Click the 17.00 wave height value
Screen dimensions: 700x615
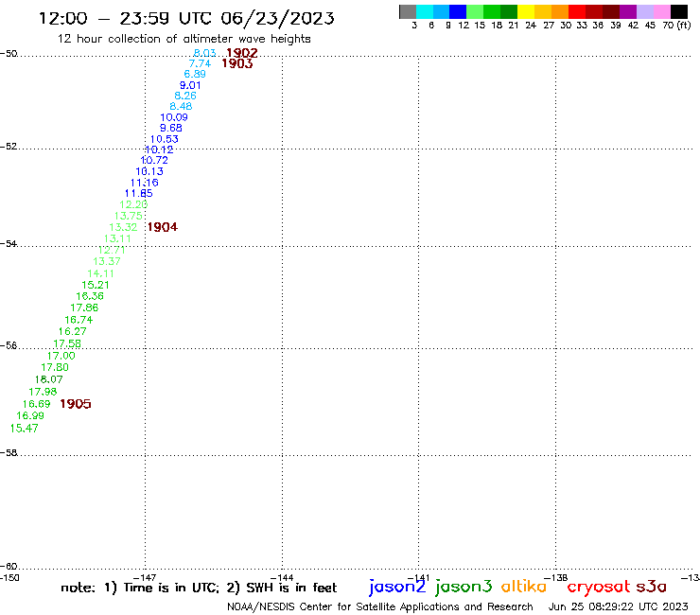61,356
